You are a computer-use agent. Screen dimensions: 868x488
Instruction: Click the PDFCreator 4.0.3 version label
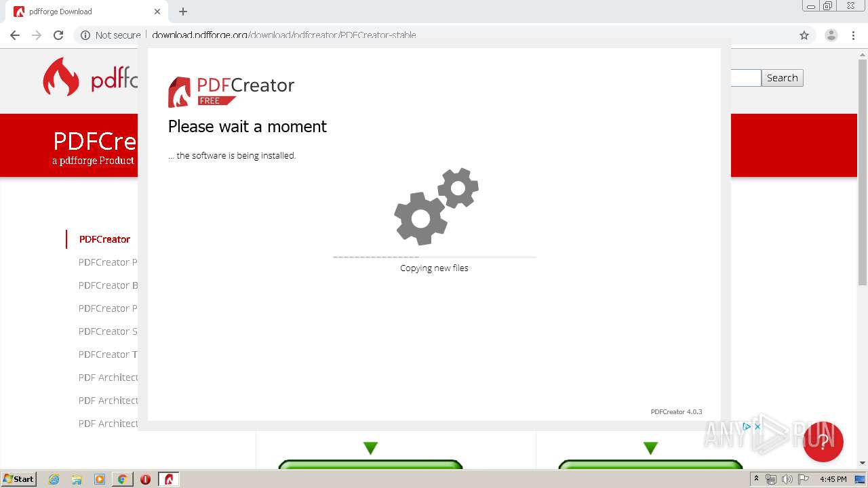click(676, 411)
